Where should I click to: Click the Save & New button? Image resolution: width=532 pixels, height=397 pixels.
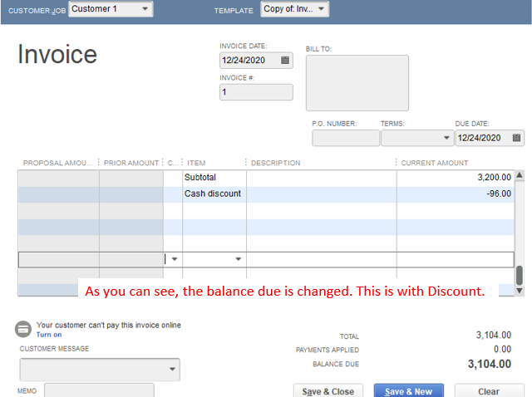[409, 390]
